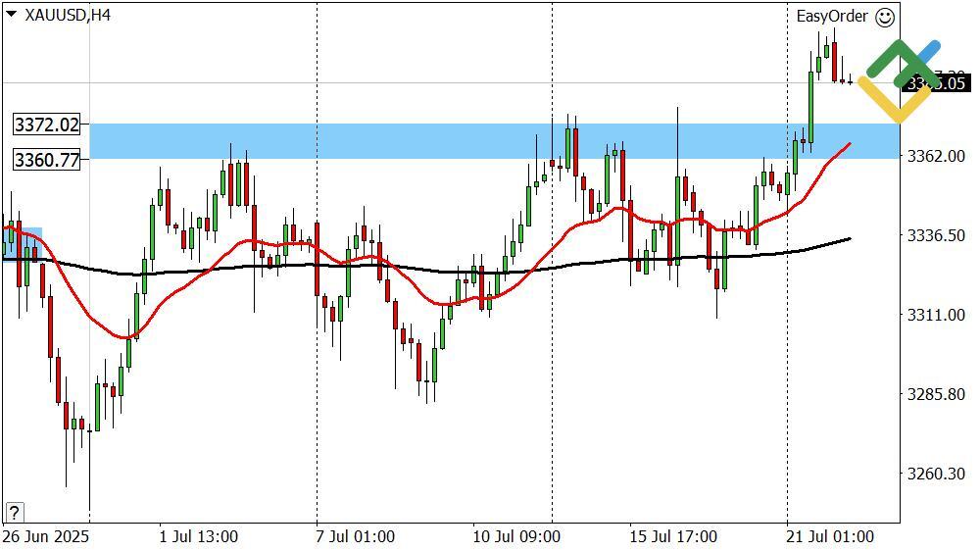Viewport: 980px width, 551px height.
Task: Click the 1 Jul 13:00 time label
Action: point(199,536)
